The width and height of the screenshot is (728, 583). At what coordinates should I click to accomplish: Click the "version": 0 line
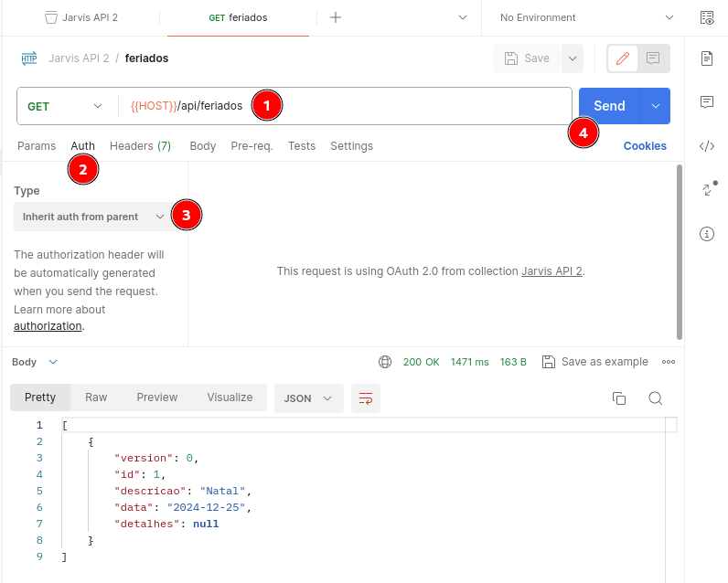156,458
